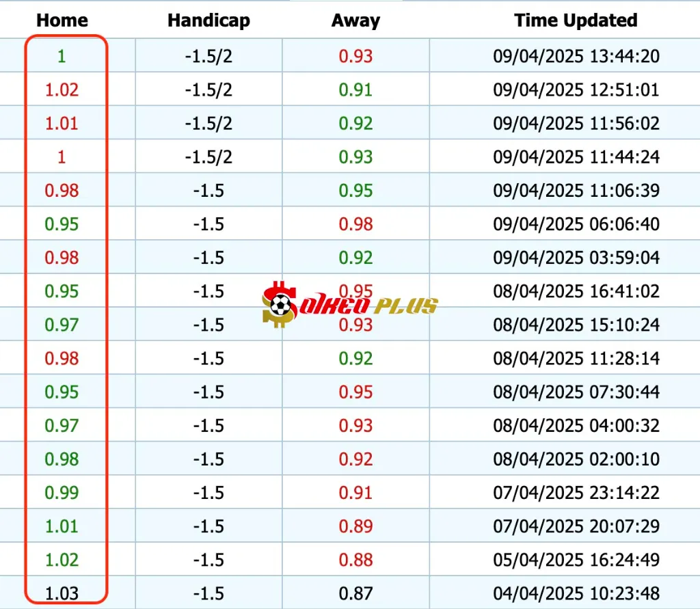700x609 pixels.
Task: Click the Away odds value 0.89
Action: (355, 526)
